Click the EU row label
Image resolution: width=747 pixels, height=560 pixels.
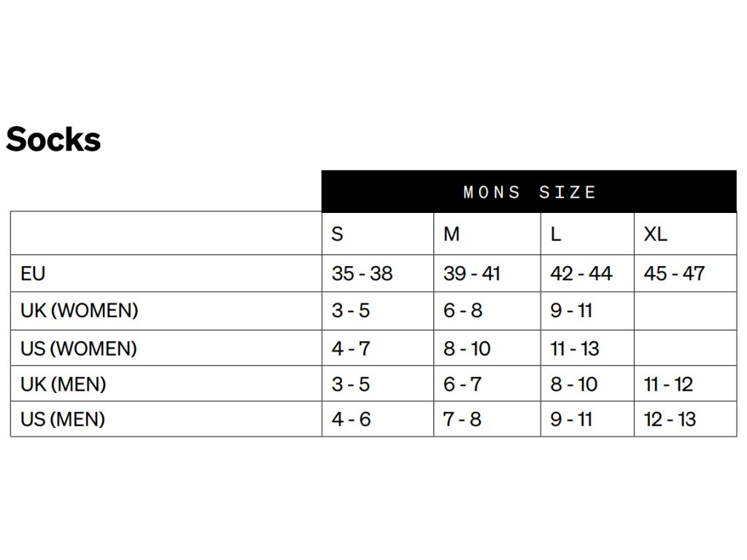click(166, 273)
